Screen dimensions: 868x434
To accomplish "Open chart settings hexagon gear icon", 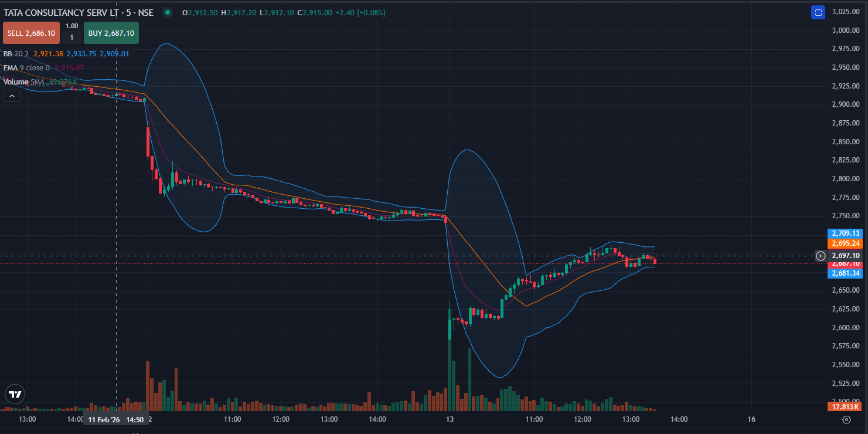I will point(846,419).
